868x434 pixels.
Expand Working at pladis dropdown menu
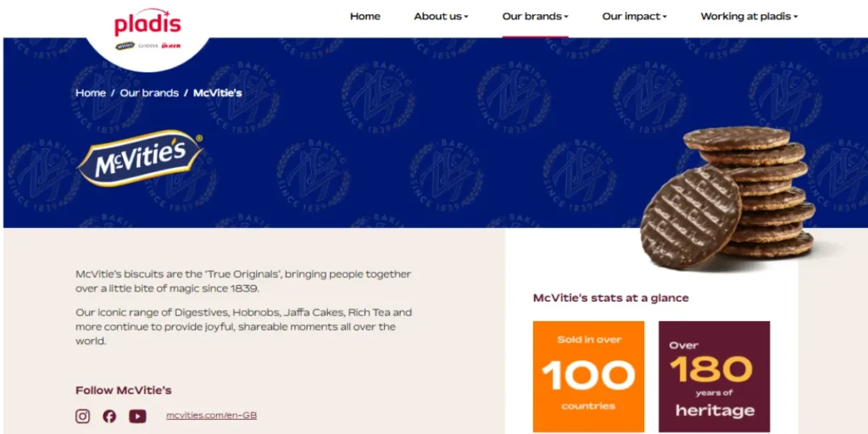pyautogui.click(x=749, y=16)
